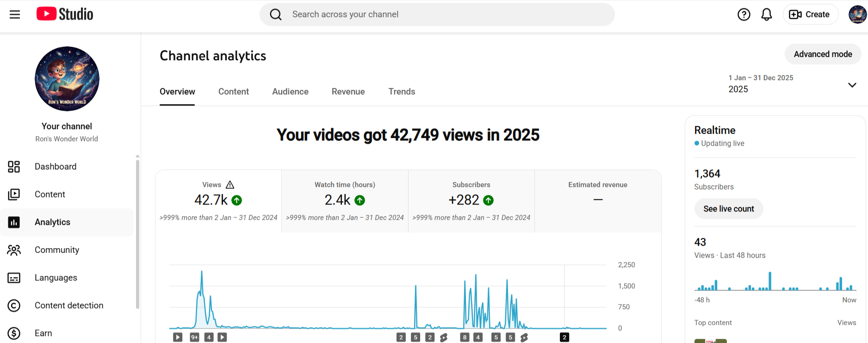This screenshot has width=868, height=343.
Task: Open Content in the left sidebar
Action: point(67,194)
